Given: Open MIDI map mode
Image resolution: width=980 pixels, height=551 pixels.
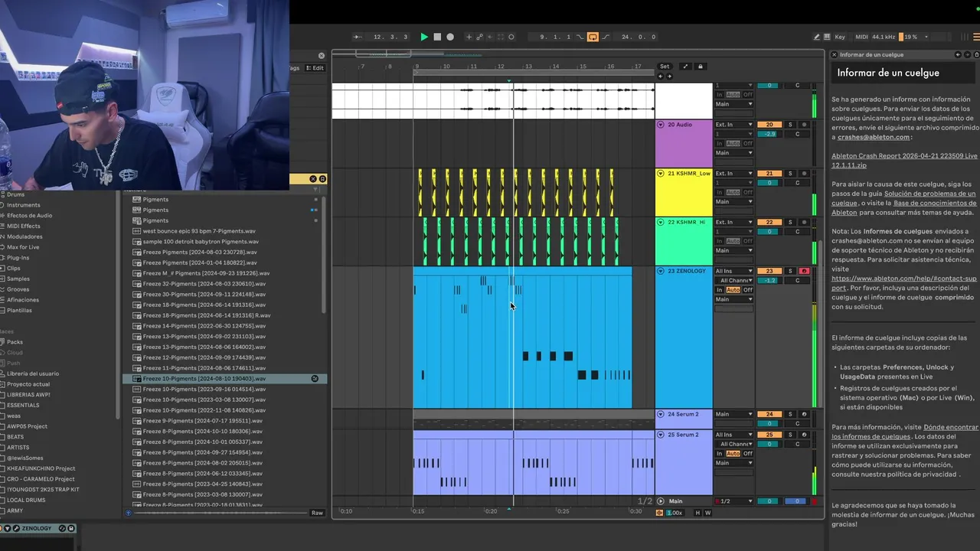Looking at the screenshot, I should click(x=861, y=37).
